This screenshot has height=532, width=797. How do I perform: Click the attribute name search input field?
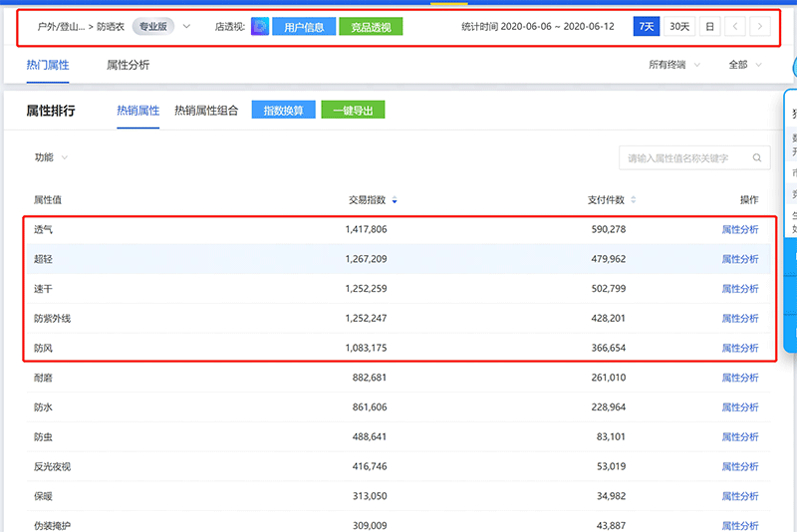tap(683, 157)
